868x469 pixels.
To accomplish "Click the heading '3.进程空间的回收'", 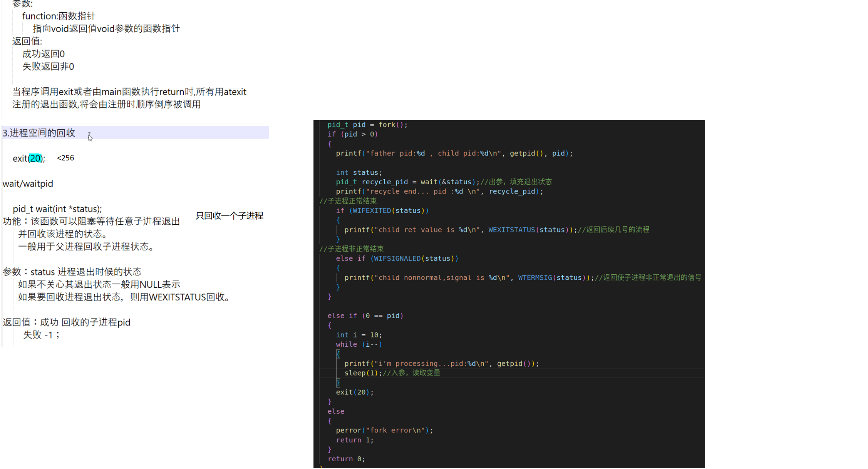I will coord(39,133).
